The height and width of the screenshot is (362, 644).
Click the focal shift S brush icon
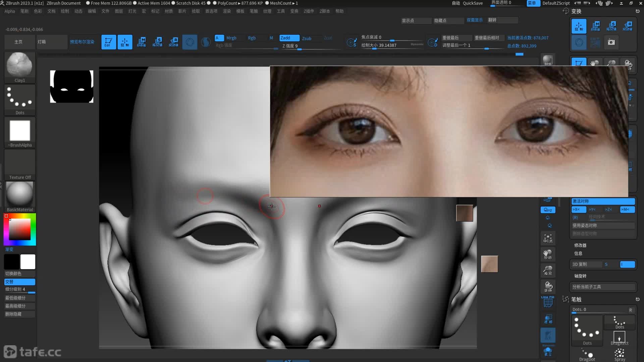pos(352,43)
